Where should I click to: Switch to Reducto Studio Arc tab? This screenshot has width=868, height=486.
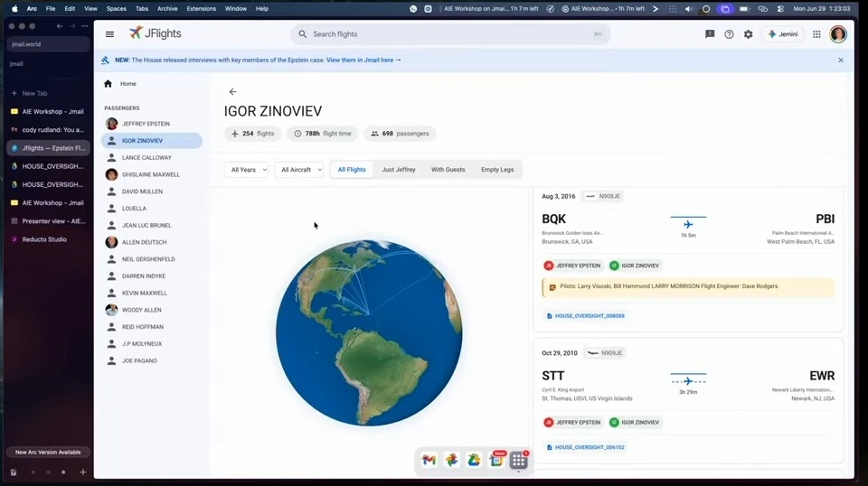[x=48, y=239]
